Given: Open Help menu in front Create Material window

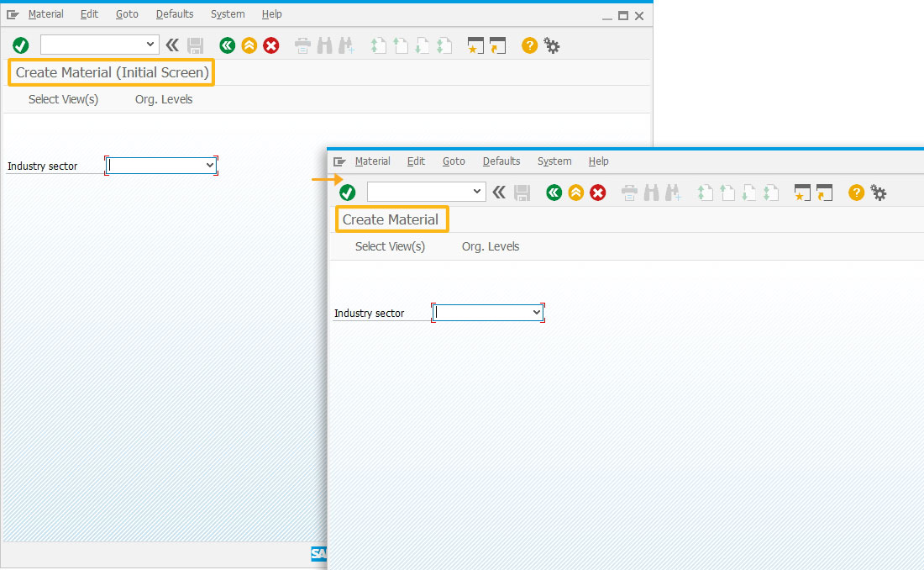Looking at the screenshot, I should [599, 161].
